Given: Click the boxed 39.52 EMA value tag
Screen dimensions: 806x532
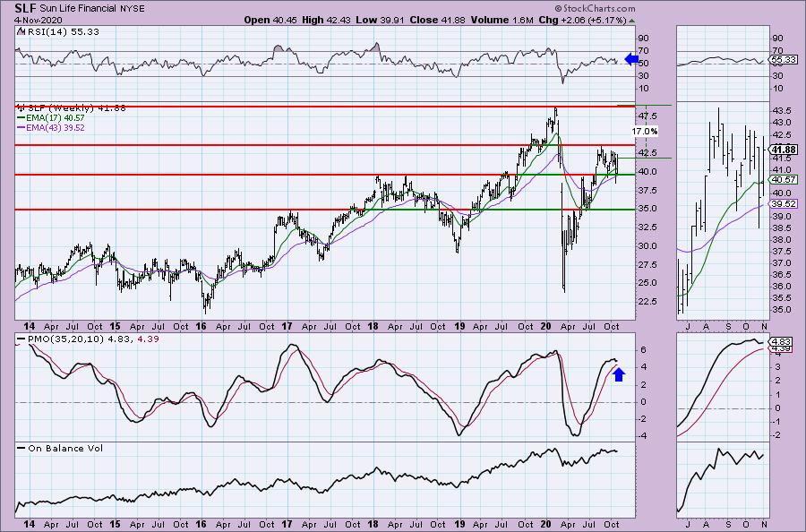Looking at the screenshot, I should click(x=784, y=203).
